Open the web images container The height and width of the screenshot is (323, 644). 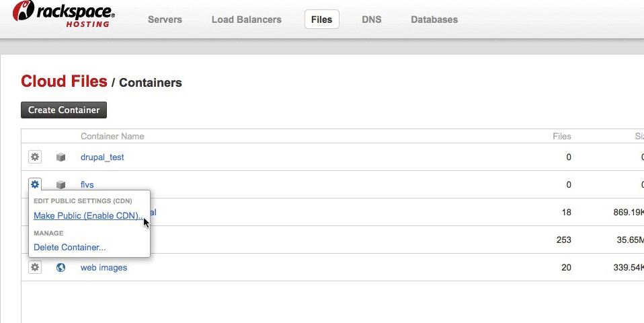coord(104,268)
